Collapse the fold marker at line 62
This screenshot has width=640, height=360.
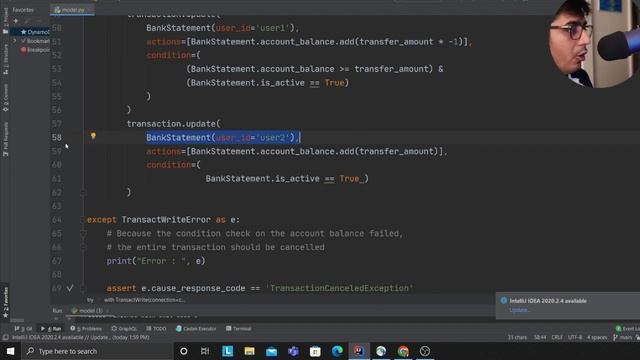coord(83,192)
